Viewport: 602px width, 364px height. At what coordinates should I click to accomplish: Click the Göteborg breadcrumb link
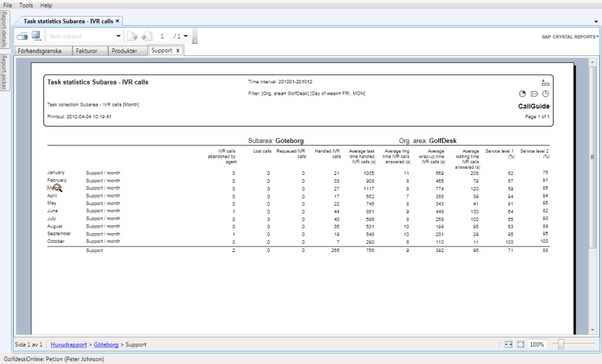pyautogui.click(x=106, y=344)
